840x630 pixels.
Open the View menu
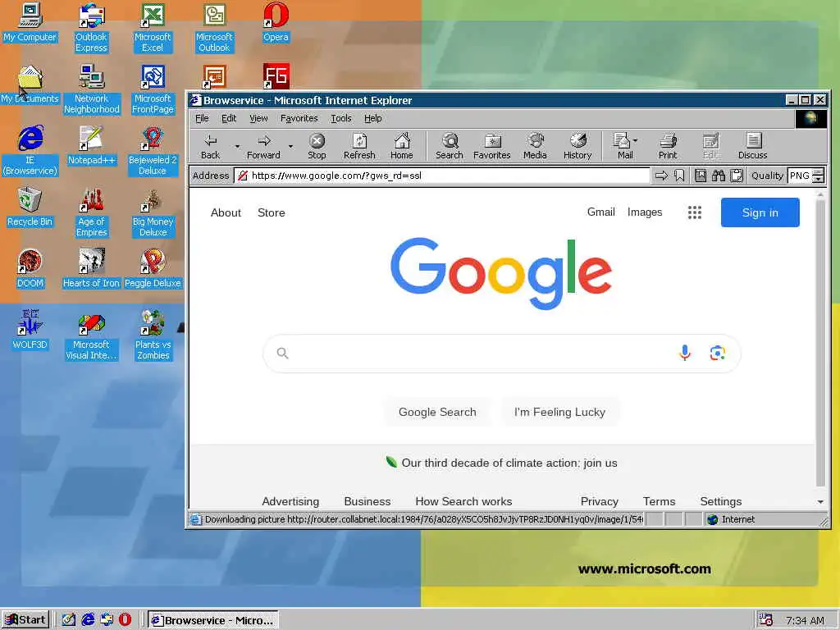(x=258, y=118)
